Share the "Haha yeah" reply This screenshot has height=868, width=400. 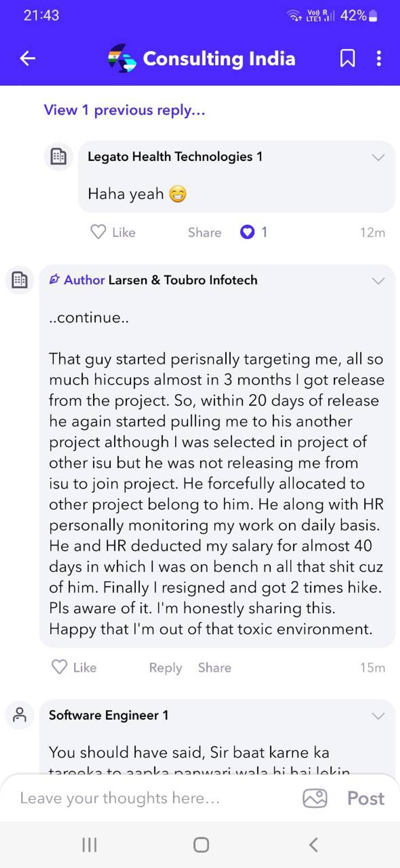pos(204,232)
